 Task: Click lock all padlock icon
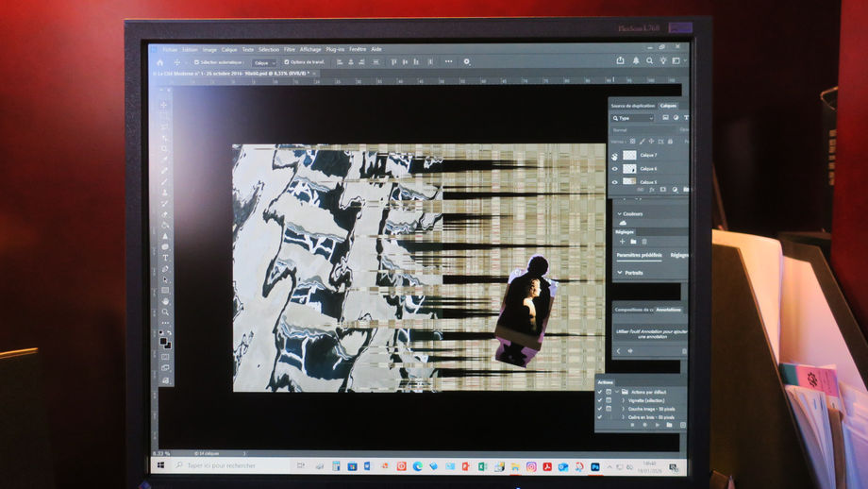(x=671, y=142)
